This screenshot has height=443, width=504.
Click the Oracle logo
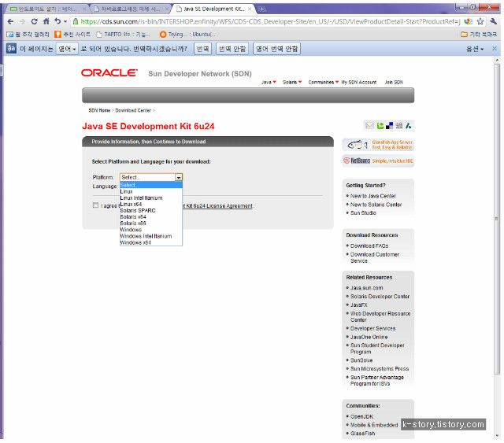[109, 73]
